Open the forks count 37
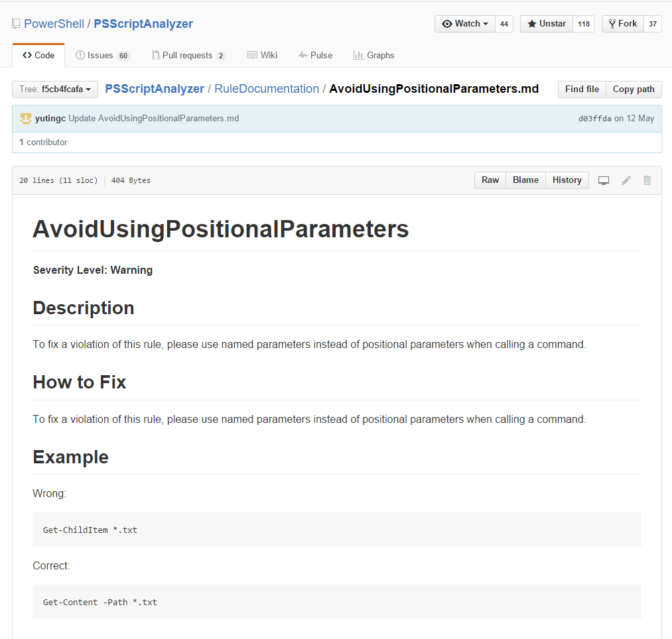Screen dimensions: 672x639 click(653, 24)
